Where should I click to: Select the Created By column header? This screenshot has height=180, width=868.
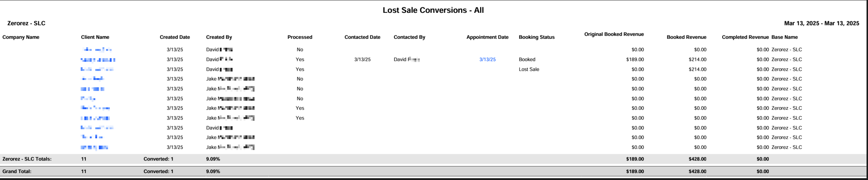219,37
